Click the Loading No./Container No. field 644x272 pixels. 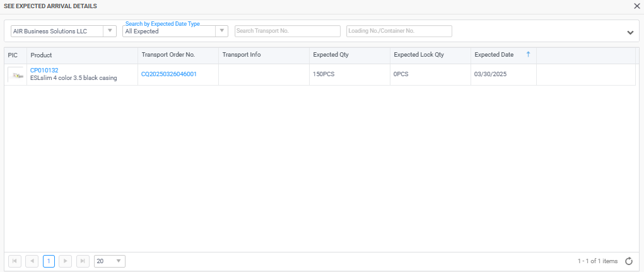click(399, 31)
